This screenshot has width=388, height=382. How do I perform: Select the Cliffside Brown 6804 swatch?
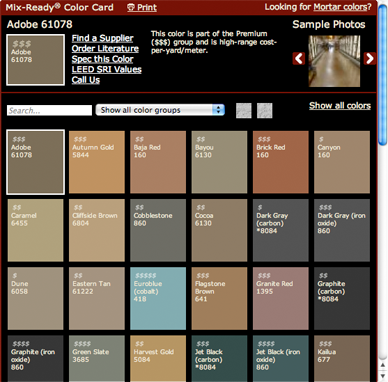[97, 230]
